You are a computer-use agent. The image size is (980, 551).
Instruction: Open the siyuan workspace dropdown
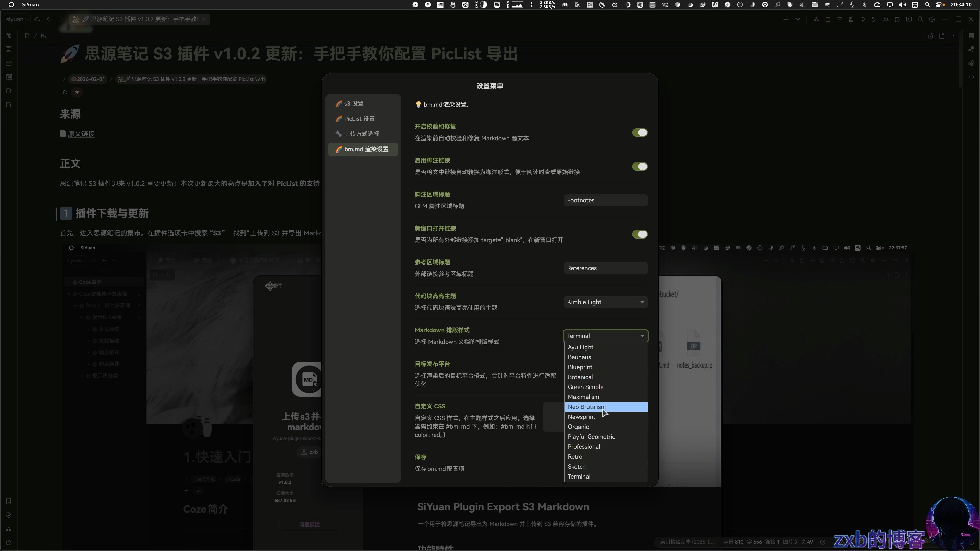click(17, 19)
